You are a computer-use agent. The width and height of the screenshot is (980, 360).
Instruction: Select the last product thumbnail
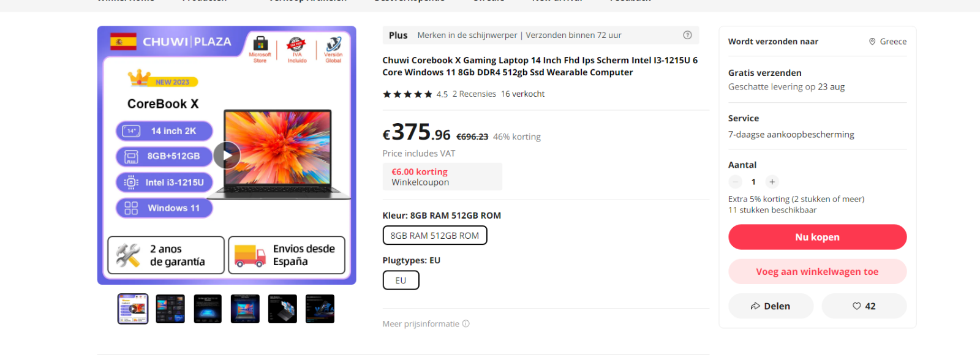click(x=320, y=309)
